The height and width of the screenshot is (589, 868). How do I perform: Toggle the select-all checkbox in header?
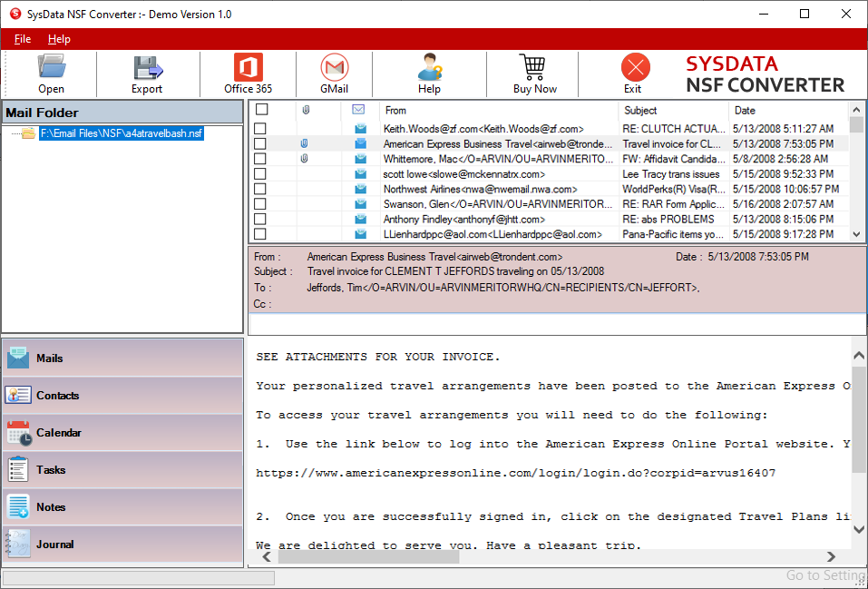pos(261,110)
